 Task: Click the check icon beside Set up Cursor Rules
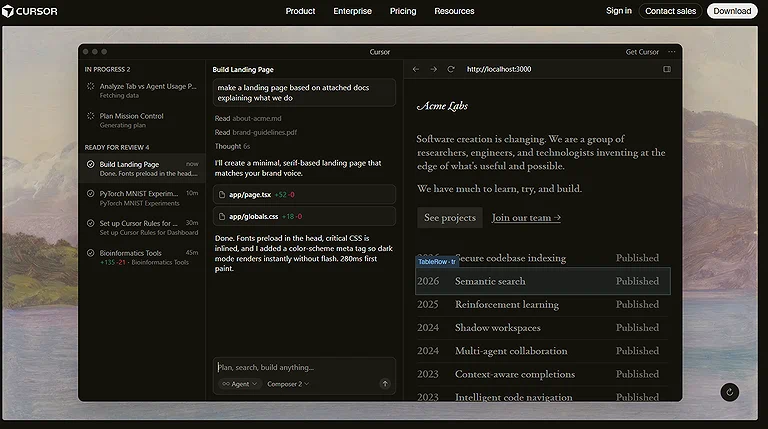point(91,223)
